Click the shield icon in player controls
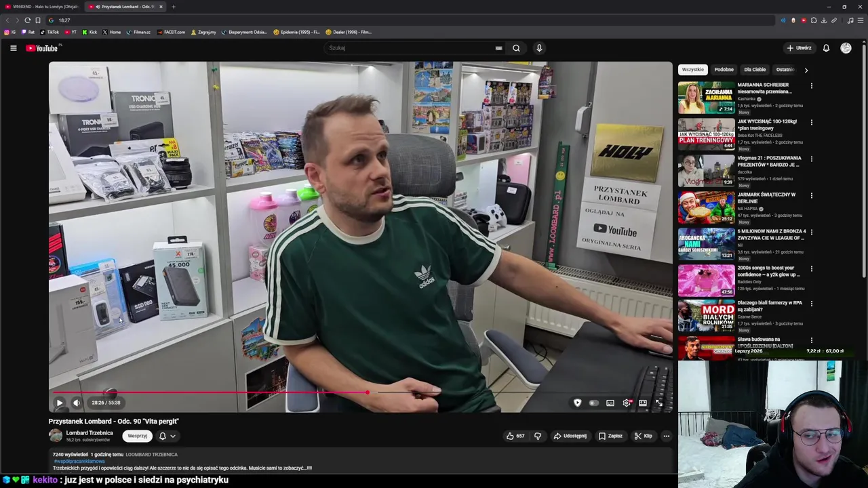This screenshot has height=488, width=868. 577,403
